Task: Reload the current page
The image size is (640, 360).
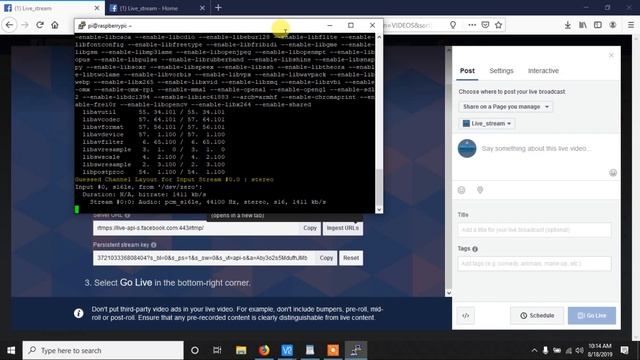Action: tap(40, 25)
